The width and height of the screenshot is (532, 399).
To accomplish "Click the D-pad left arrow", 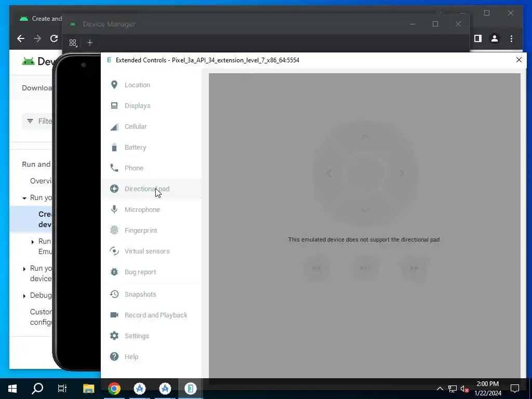I will coord(329,174).
